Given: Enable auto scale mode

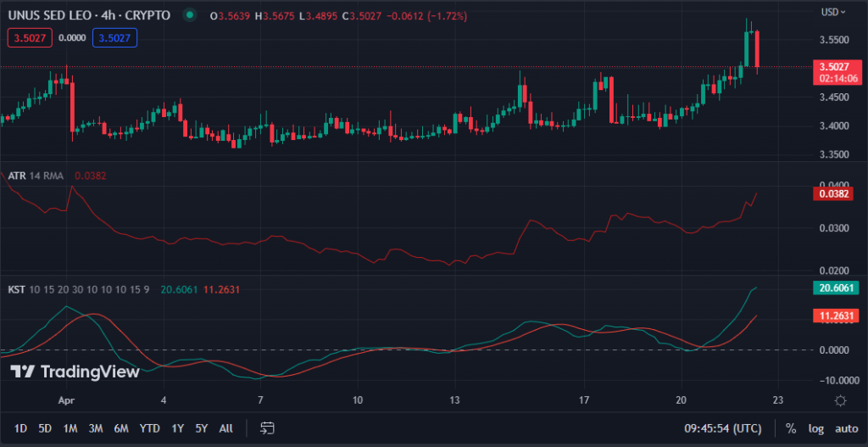Looking at the screenshot, I should point(846,428).
